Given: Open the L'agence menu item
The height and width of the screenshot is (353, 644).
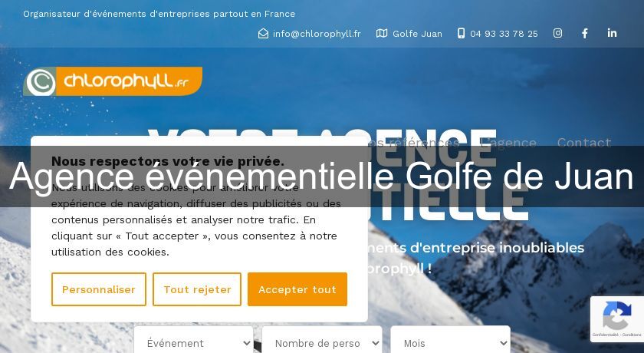Looking at the screenshot, I should 508,143.
